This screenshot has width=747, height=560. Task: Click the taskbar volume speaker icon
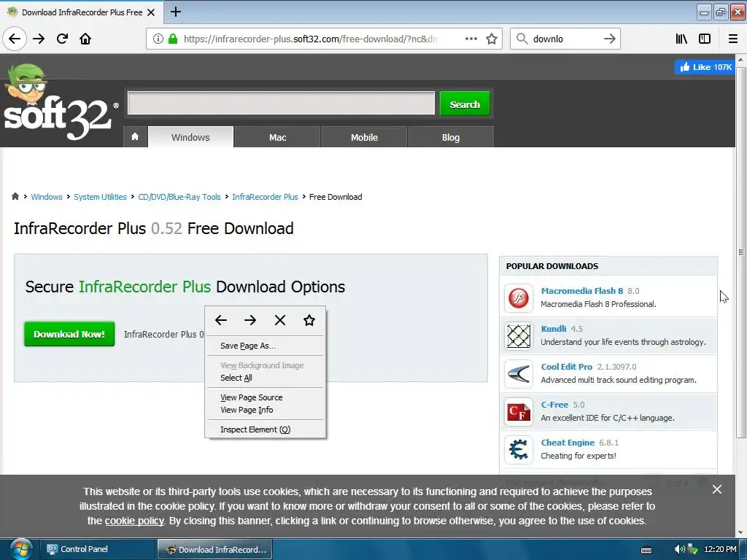click(679, 549)
